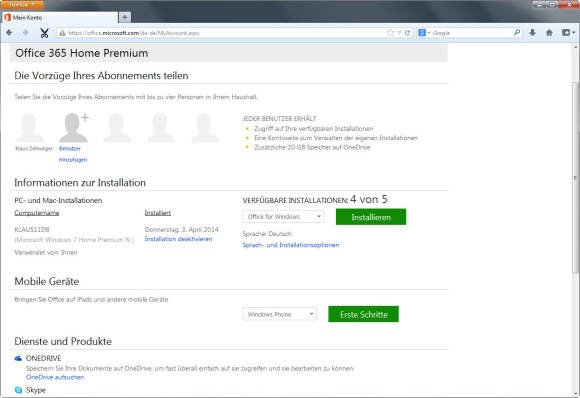Open the Windows Phone dropdown
This screenshot has width=580, height=398.
click(x=280, y=314)
